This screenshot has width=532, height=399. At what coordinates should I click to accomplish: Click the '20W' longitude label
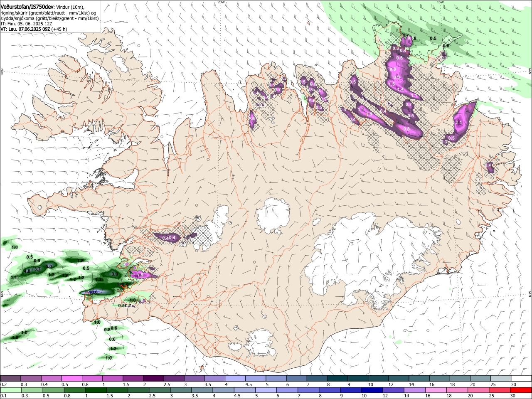pyautogui.click(x=221, y=2)
